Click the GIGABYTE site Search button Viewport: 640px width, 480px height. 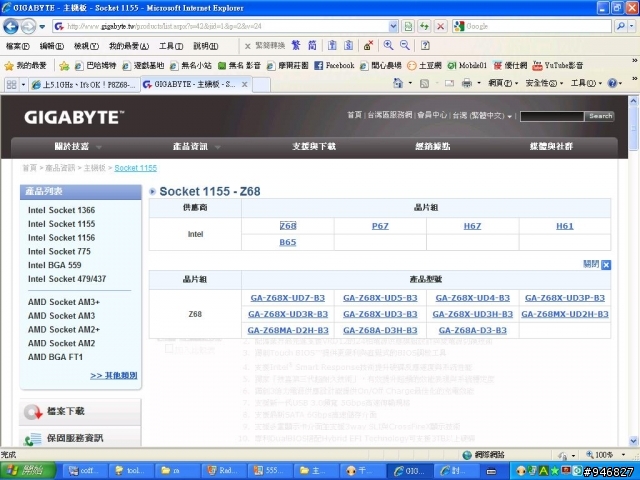pos(600,116)
